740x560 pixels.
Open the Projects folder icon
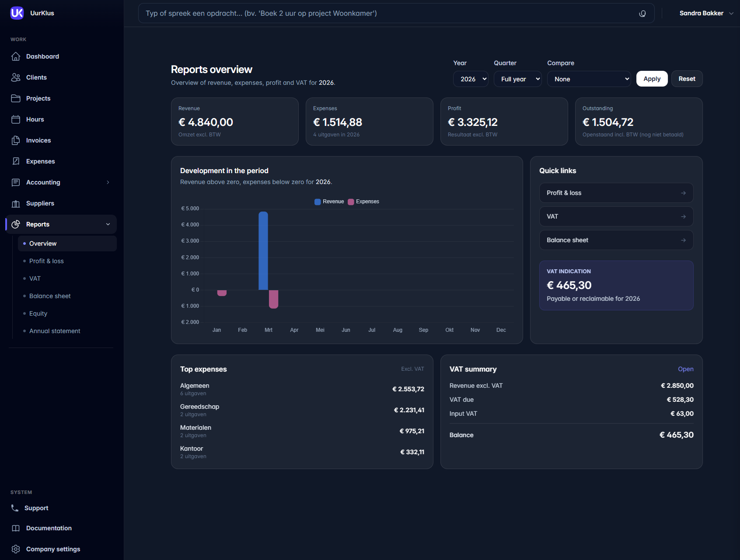coord(16,98)
